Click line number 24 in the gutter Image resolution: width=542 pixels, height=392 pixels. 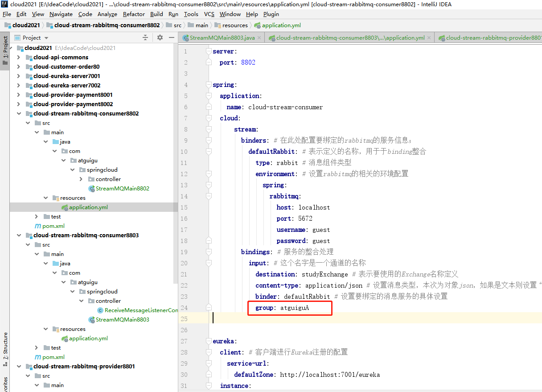click(185, 308)
